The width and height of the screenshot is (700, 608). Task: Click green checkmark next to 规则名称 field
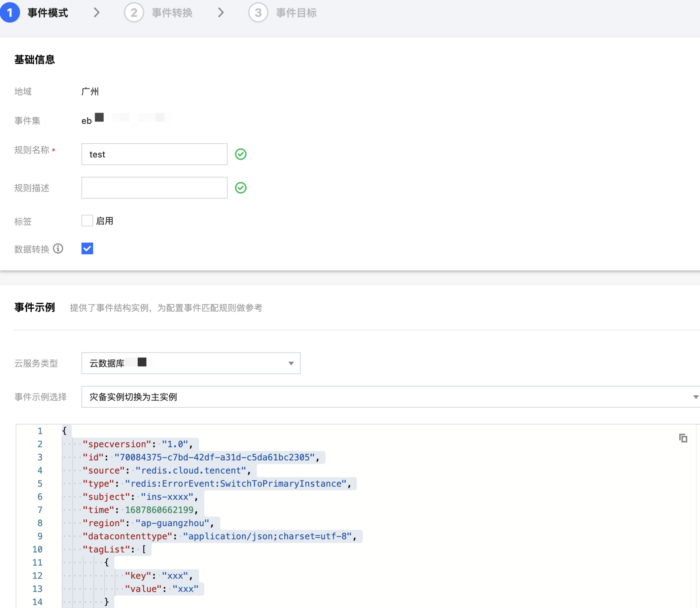pos(241,154)
